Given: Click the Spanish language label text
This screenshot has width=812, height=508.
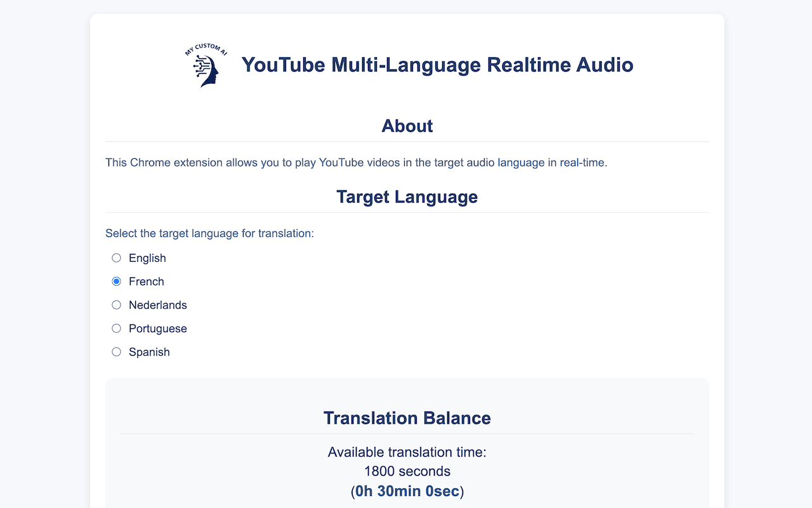Looking at the screenshot, I should (149, 351).
